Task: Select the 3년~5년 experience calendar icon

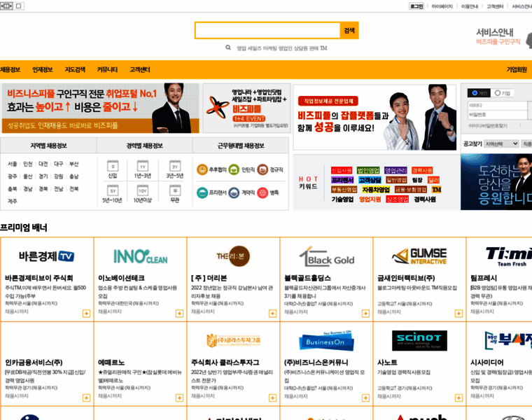Action: (175, 166)
